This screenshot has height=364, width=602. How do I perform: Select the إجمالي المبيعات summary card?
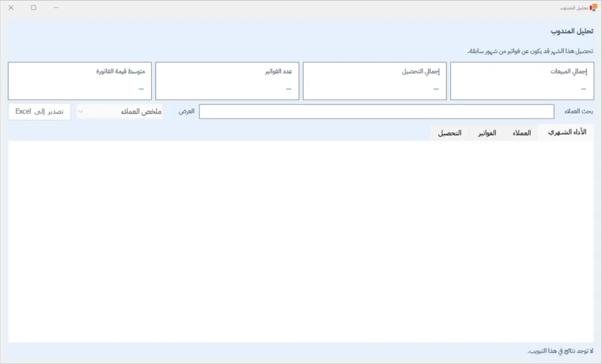[522, 81]
